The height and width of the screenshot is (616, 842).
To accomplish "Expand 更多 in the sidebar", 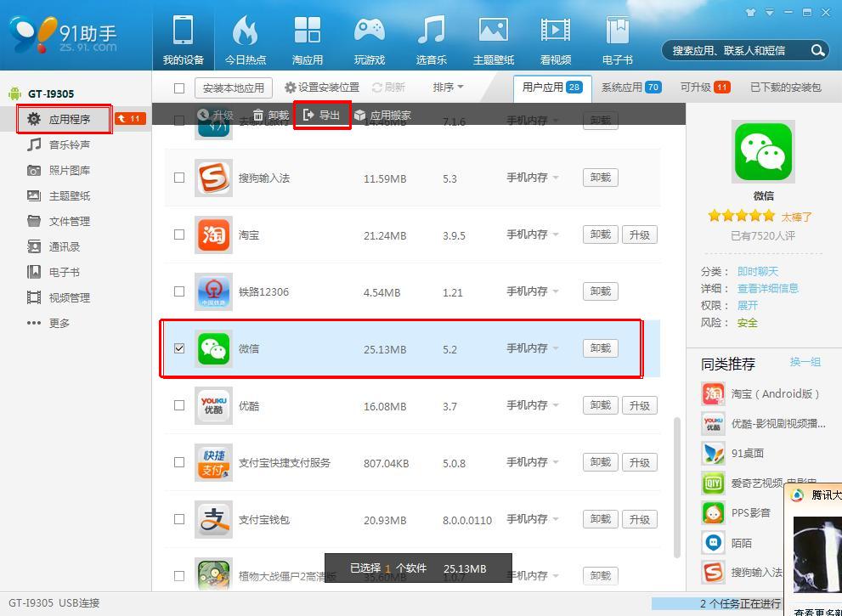I will pyautogui.click(x=48, y=324).
